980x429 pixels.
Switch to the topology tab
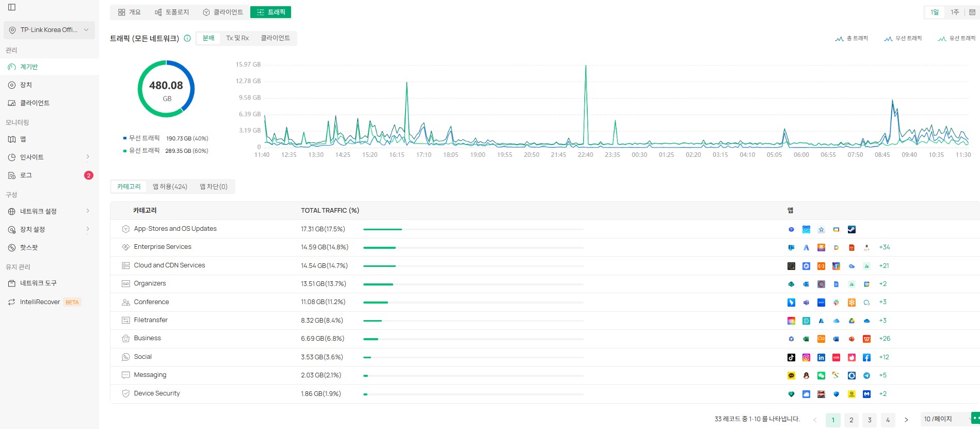pos(172,12)
